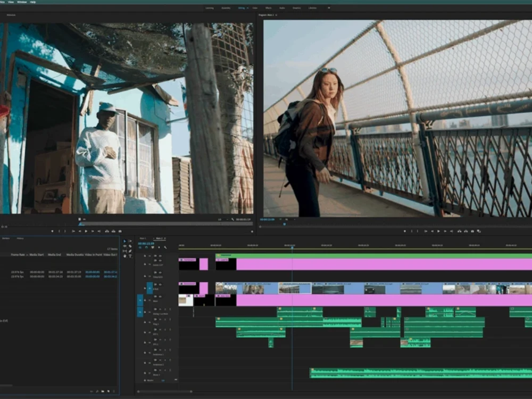Viewport: 532px width, 399px height.
Task: Toggle Linked Selection in timeline
Action: [x=153, y=247]
